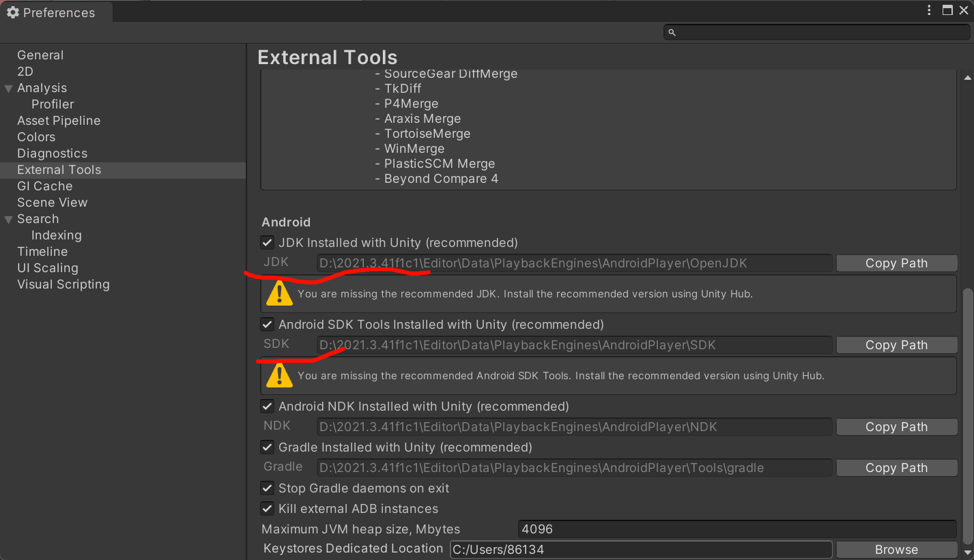Toggle Gradle Installed with Unity checkbox
Screen dimensions: 974x560
[x=268, y=447]
